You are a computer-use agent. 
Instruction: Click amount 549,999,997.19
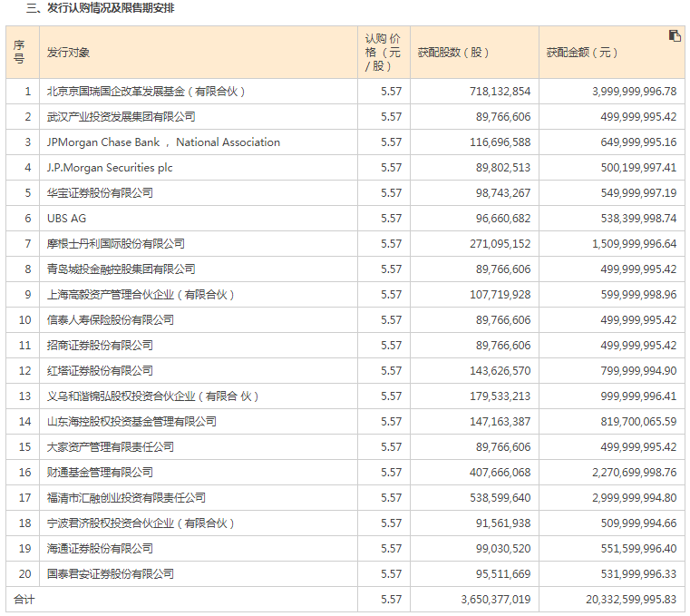tap(638, 193)
